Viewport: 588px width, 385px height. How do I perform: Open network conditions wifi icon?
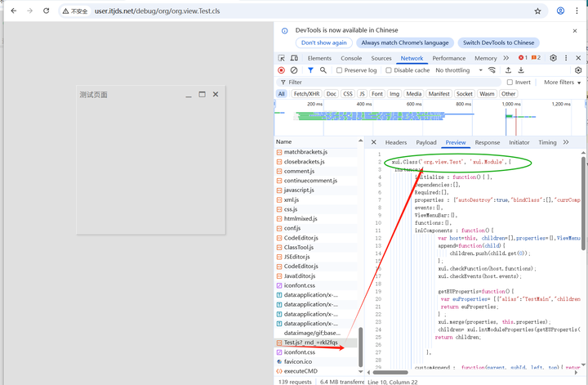click(x=492, y=70)
